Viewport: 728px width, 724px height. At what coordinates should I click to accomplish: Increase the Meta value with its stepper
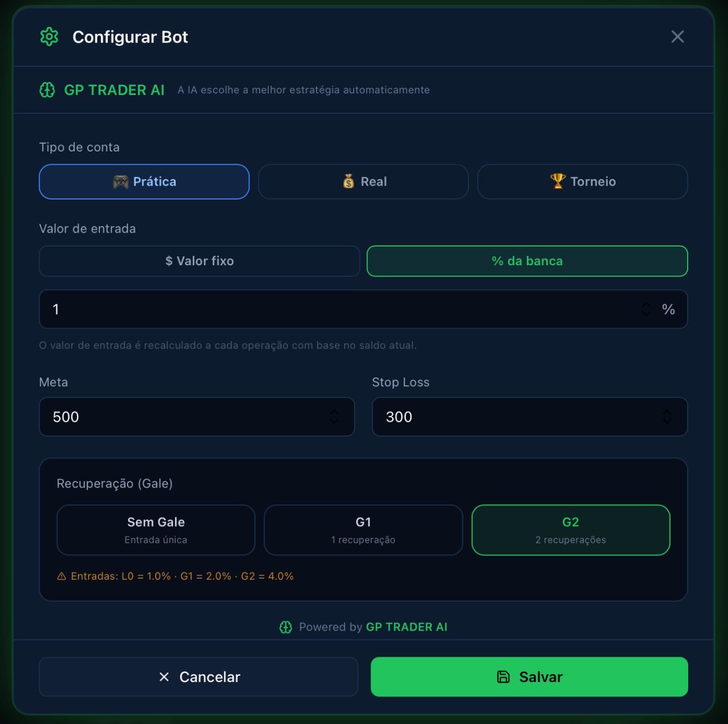334,413
